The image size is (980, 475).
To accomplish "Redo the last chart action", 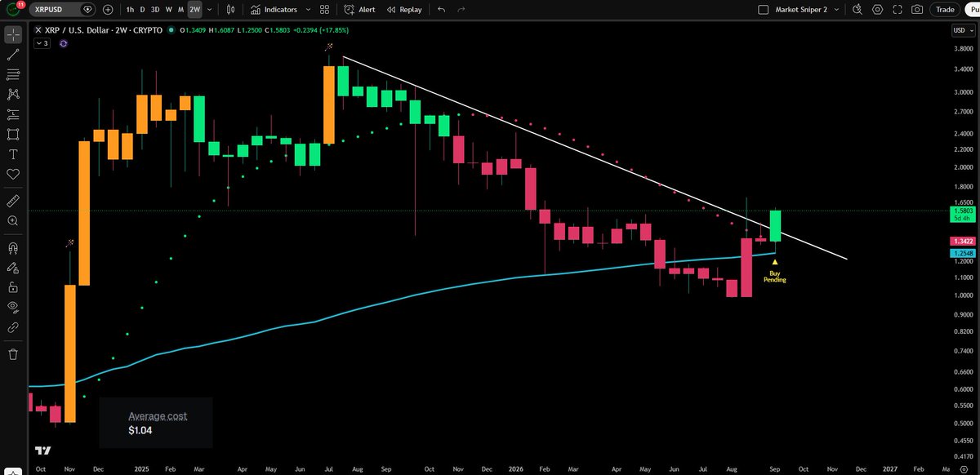I will pos(461,10).
